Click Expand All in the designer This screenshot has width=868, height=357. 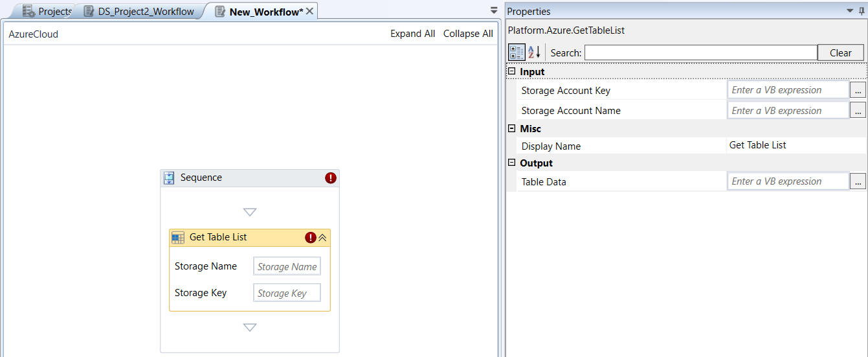coord(412,34)
